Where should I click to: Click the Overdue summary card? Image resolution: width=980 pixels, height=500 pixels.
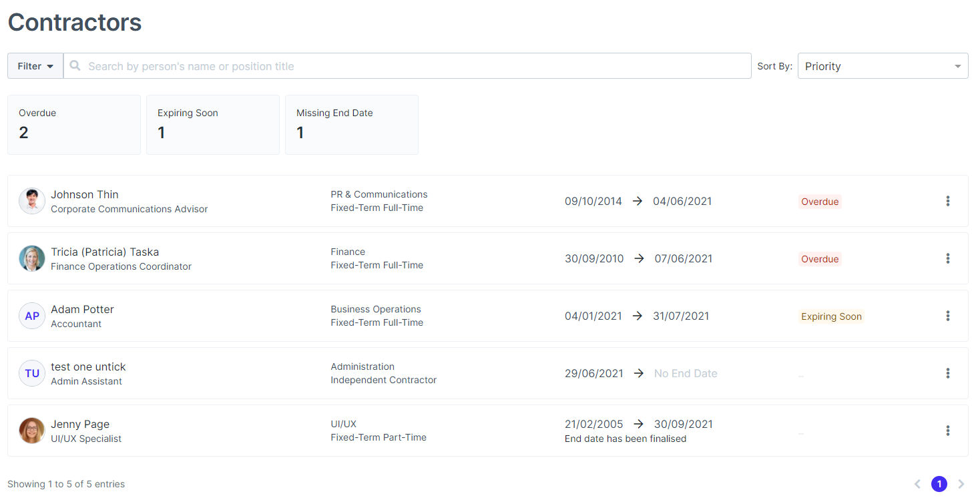(73, 124)
